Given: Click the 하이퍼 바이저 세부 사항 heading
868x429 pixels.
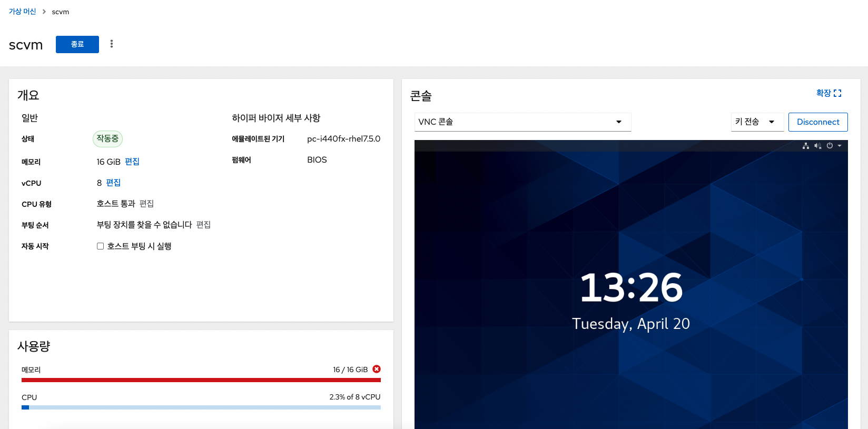Looking at the screenshot, I should (276, 118).
